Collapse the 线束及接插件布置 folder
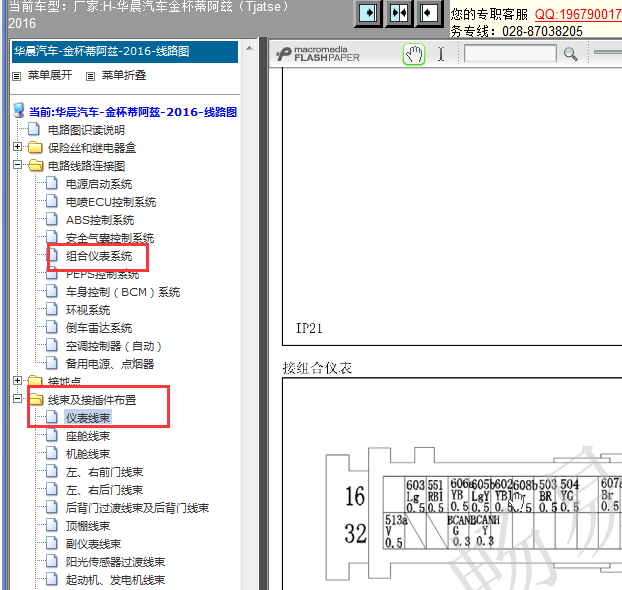 point(17,398)
